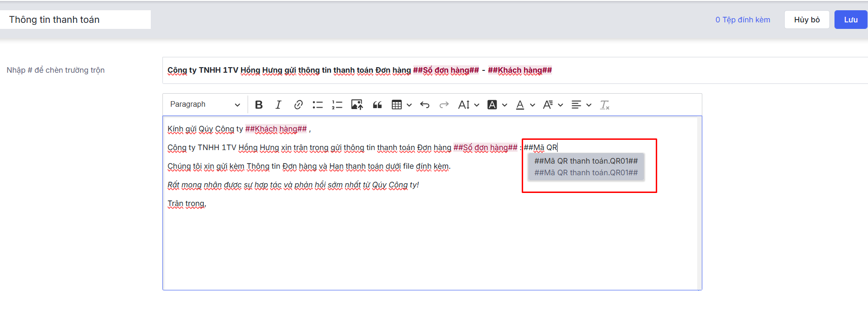Select first '##Mã QR thanh toán.QR01##' suggestion
Screen dimensions: 868x316
[586, 161]
